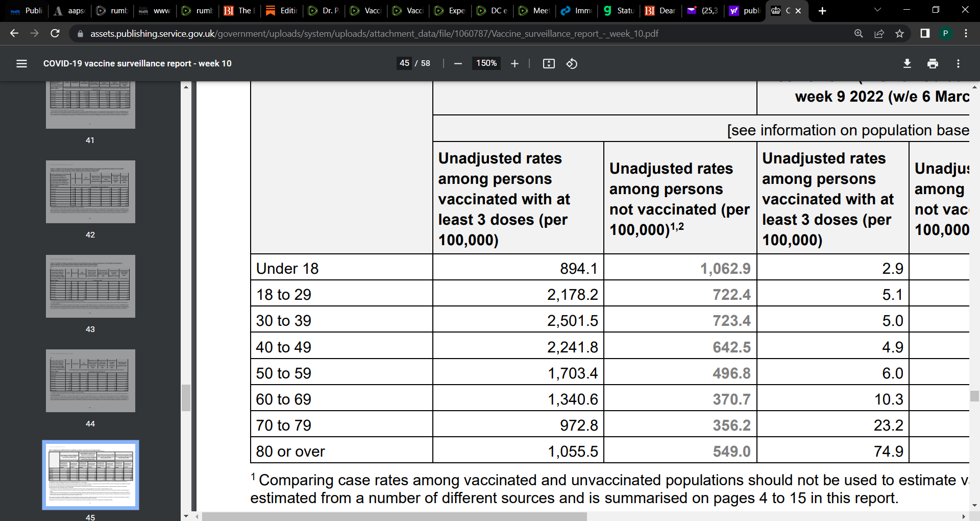Click the document title in the PDF toolbar
The width and height of the screenshot is (980, 521).
point(137,63)
